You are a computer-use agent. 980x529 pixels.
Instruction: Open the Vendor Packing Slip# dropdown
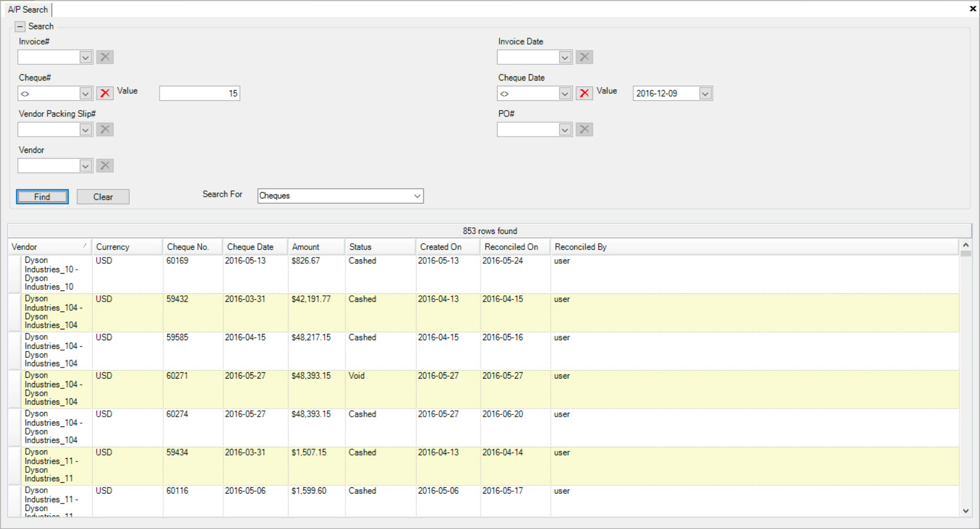[86, 130]
